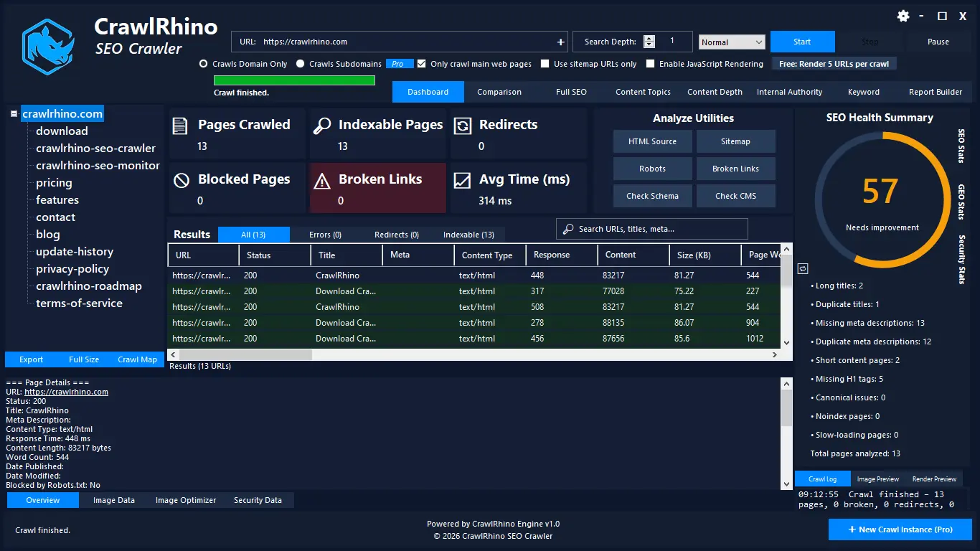The height and width of the screenshot is (551, 980).
Task: Click the results table scroll-down arrow
Action: 787,343
